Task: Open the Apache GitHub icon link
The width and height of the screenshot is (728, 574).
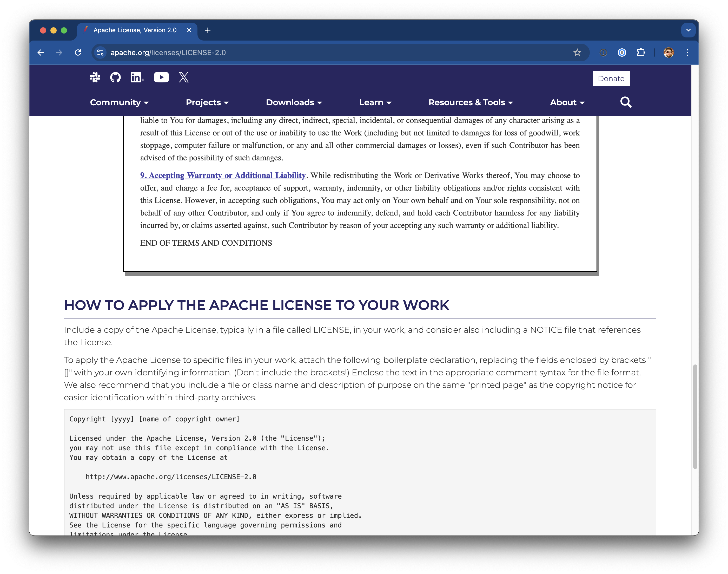Action: coord(115,77)
